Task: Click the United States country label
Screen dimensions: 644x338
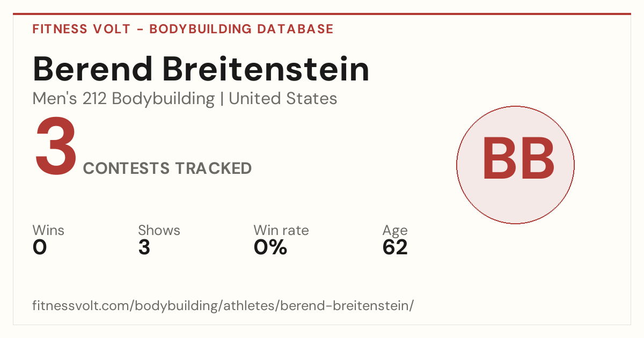Action: click(283, 99)
